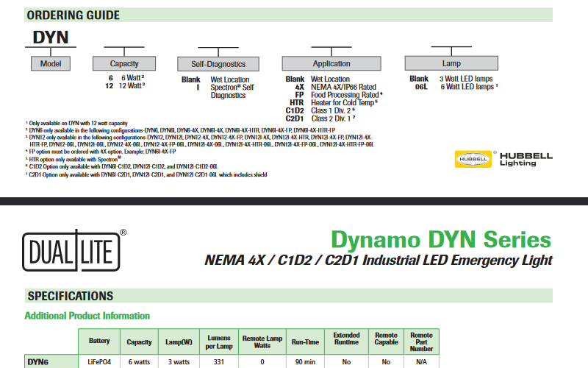This screenshot has height=368, width=588.
Task: Click the Remote Capable column header
Action: click(x=385, y=342)
